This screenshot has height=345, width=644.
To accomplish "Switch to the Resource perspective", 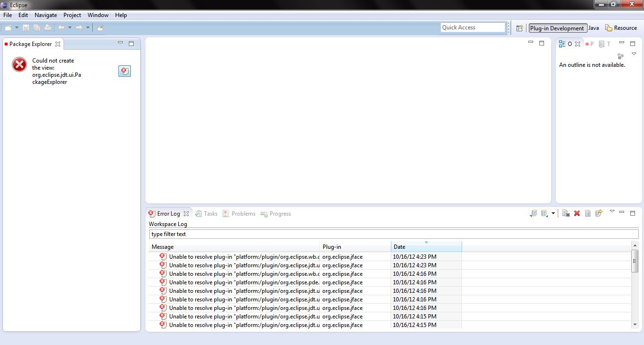I will coord(621,28).
